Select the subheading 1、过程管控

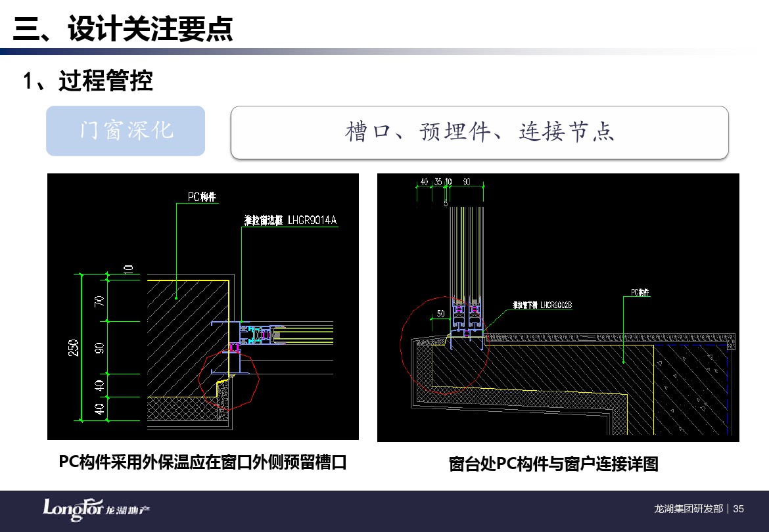click(x=88, y=80)
